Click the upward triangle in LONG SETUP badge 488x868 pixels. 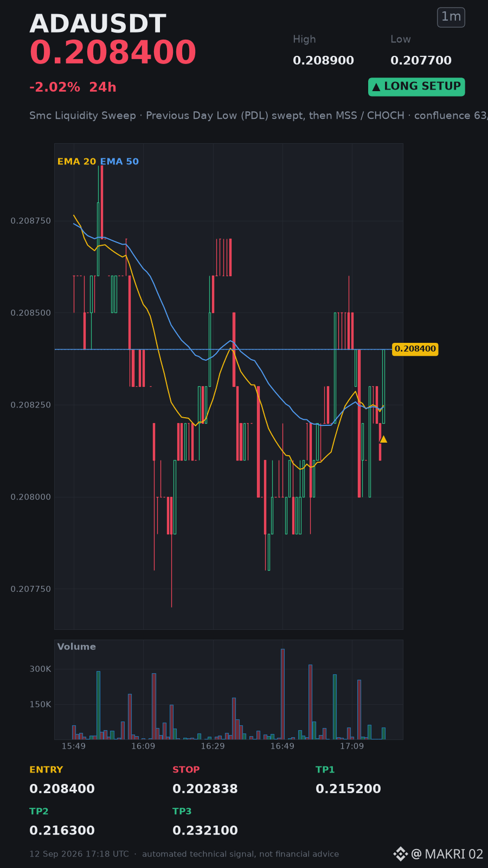coord(376,87)
